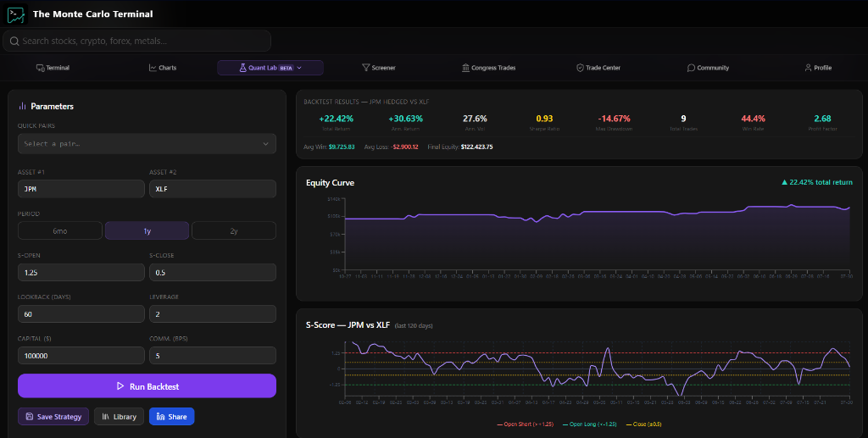Click the Comm. BPS field showing 5
The image size is (868, 438).
[x=213, y=355]
